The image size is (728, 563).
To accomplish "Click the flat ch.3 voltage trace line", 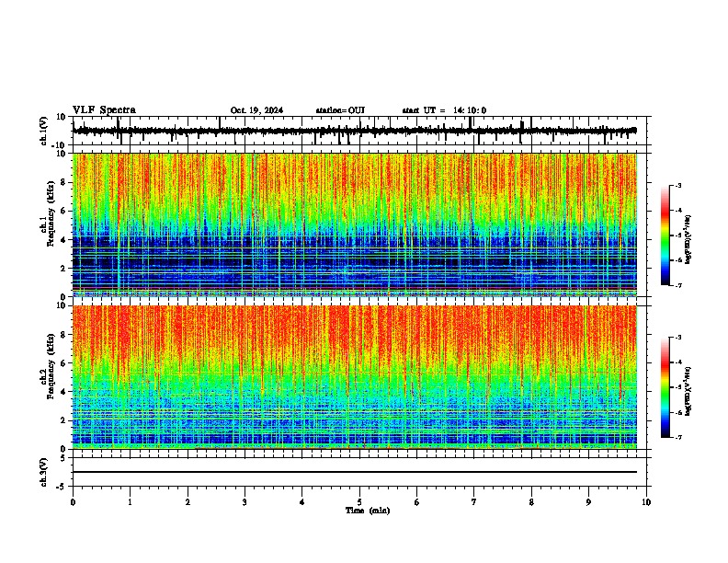I will pos(355,472).
